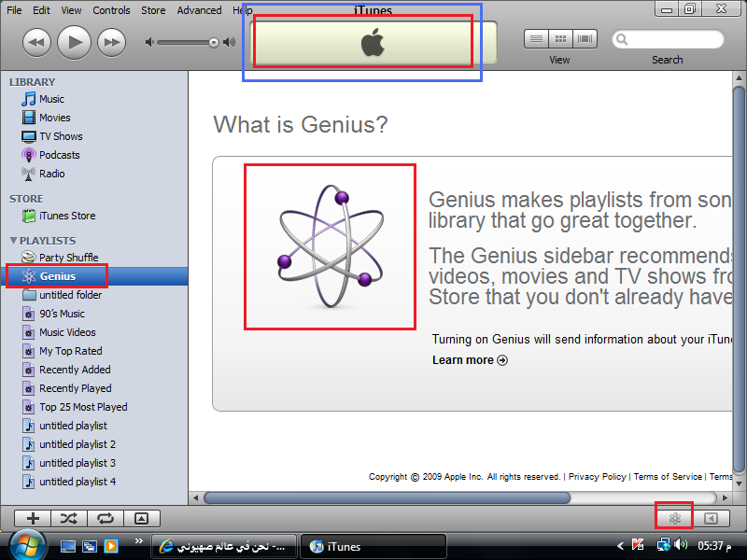Select the 90's Music smart playlist

tap(53, 314)
